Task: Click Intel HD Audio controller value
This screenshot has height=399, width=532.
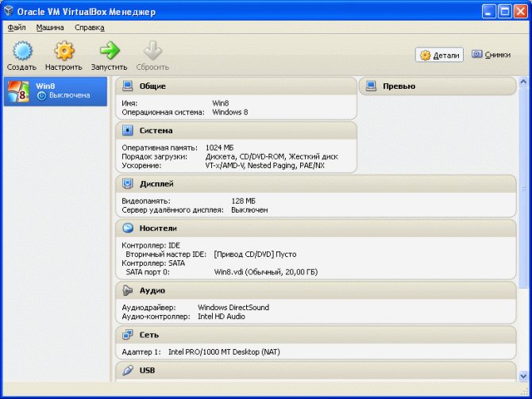Action: (x=222, y=317)
